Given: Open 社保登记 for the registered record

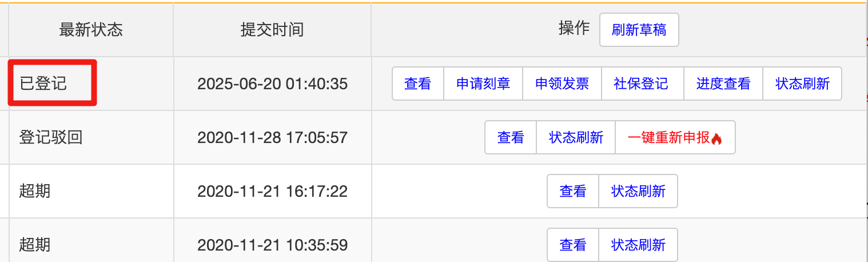Looking at the screenshot, I should coord(641,84).
